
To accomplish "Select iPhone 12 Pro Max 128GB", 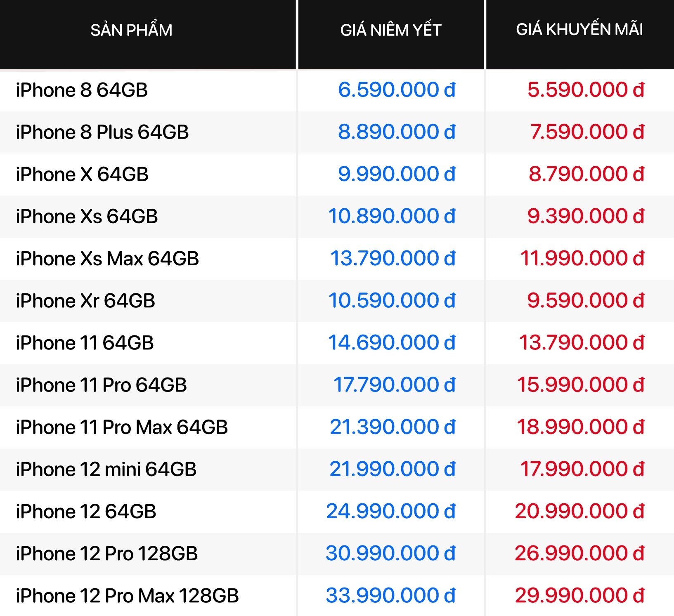I will coord(127,596).
